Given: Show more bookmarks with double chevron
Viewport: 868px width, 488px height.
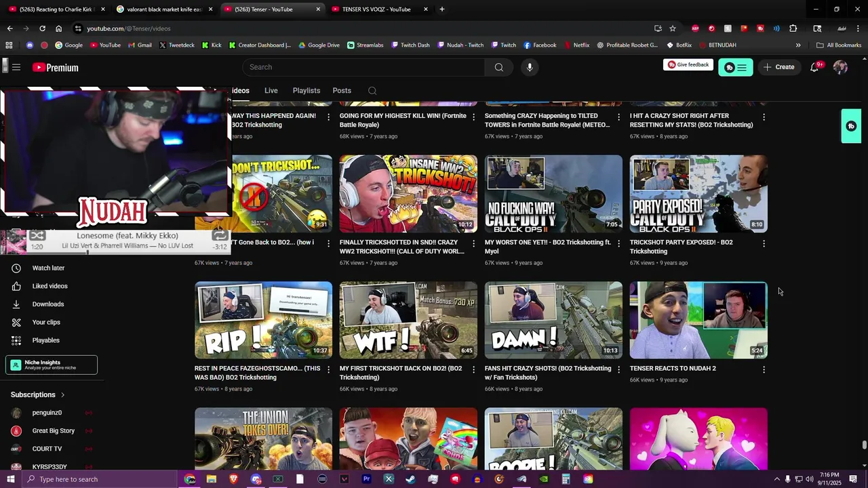Looking at the screenshot, I should coord(798,45).
